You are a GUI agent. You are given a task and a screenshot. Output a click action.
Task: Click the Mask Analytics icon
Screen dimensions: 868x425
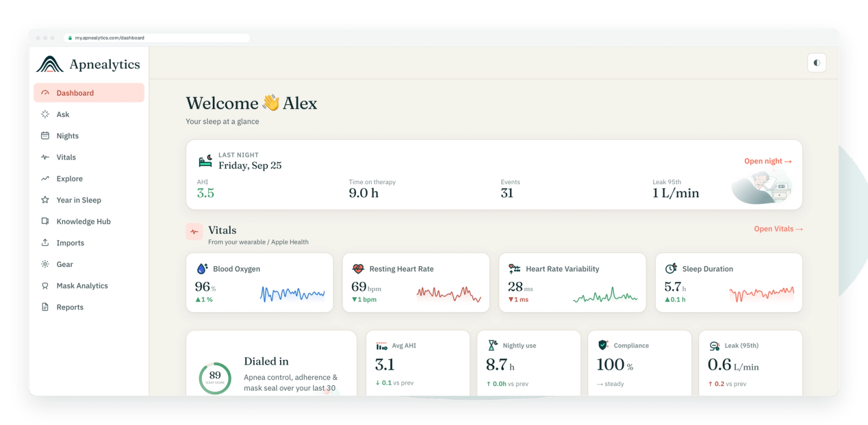coord(45,286)
